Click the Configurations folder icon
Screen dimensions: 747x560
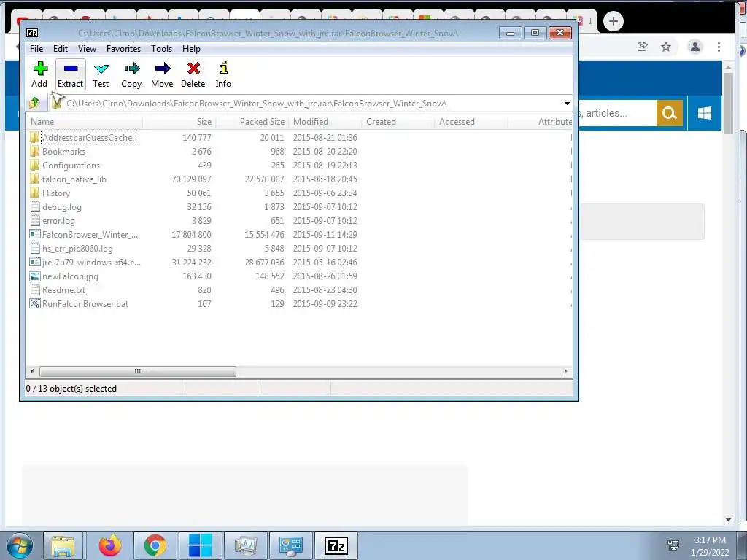tap(34, 166)
